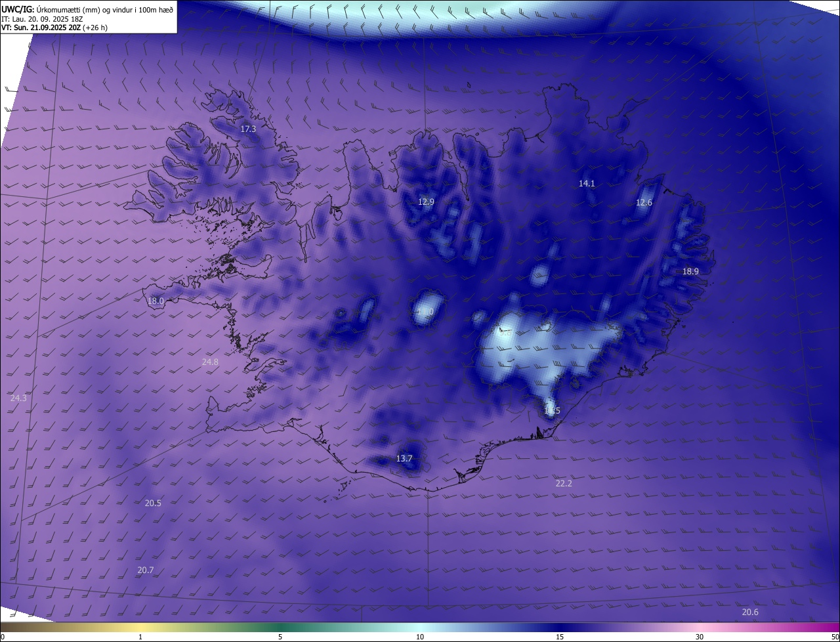Click the colorbar tick label 1
840x642 pixels.
[140, 637]
